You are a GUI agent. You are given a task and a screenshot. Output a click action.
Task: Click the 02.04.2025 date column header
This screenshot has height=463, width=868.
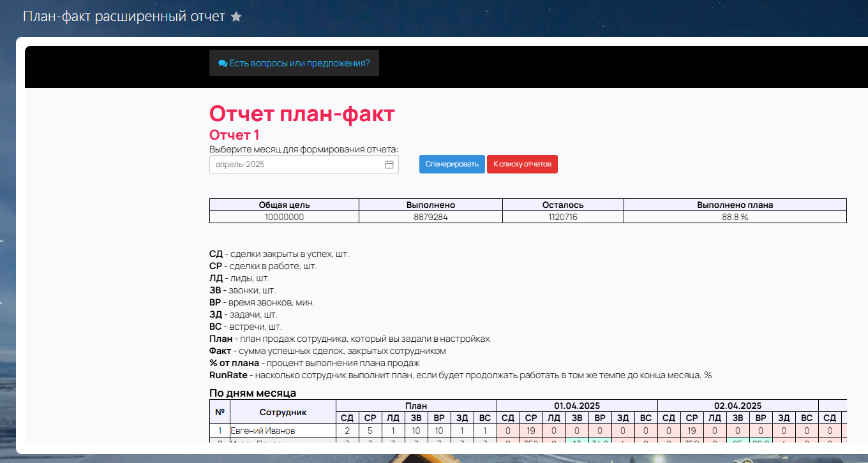tap(738, 406)
